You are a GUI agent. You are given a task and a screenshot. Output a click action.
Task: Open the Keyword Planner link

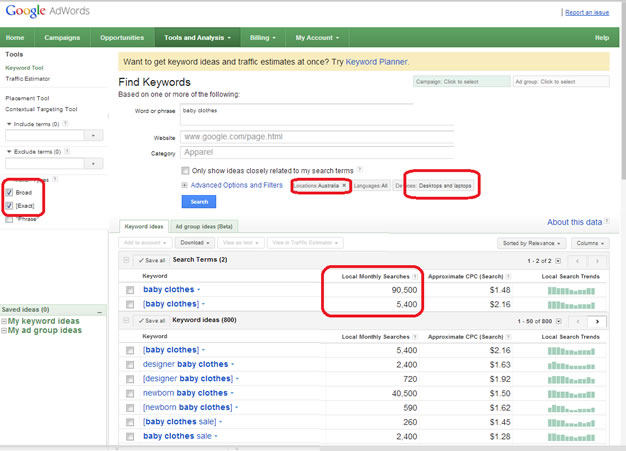(x=376, y=62)
